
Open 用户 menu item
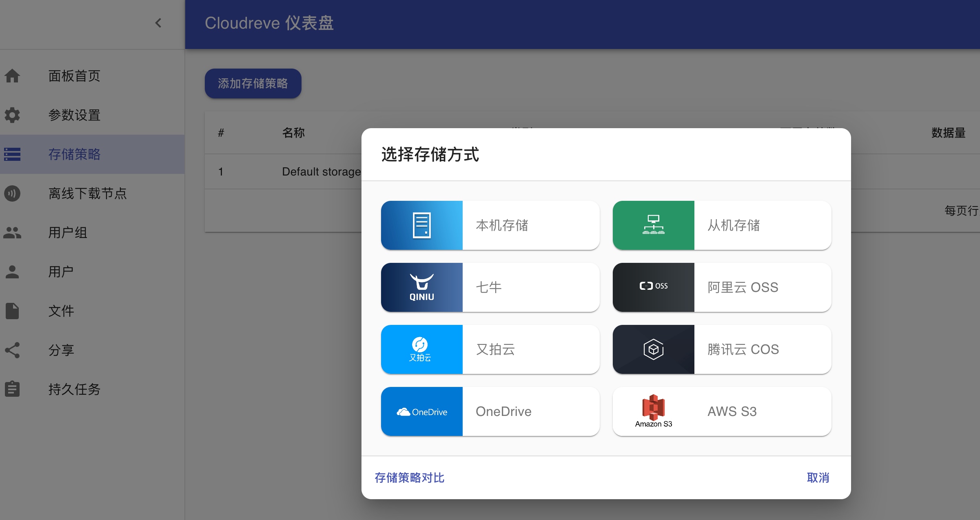coord(92,272)
